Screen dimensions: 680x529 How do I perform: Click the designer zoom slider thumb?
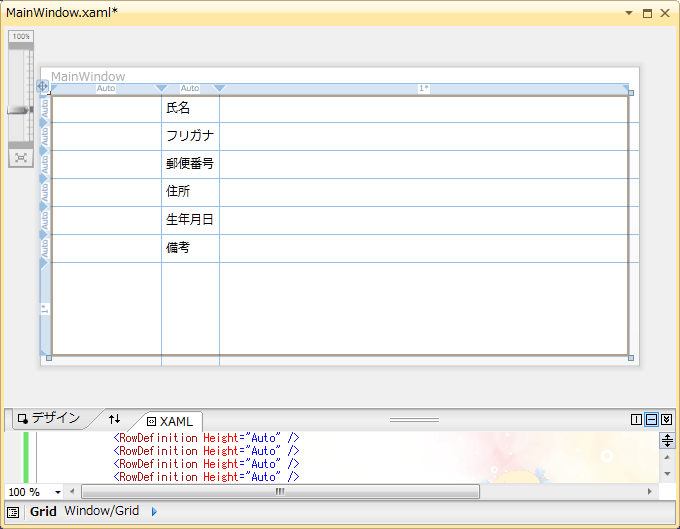tap(20, 110)
